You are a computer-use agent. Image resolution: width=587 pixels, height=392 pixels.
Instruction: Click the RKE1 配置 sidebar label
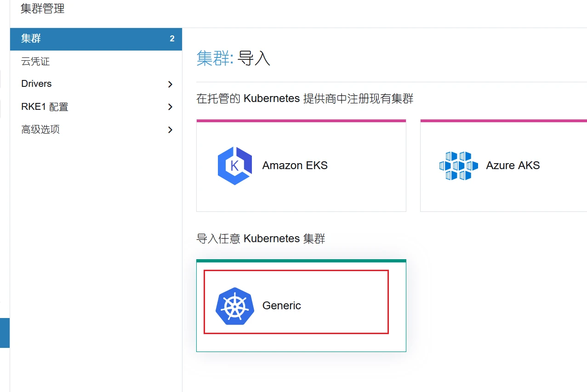[x=45, y=107]
